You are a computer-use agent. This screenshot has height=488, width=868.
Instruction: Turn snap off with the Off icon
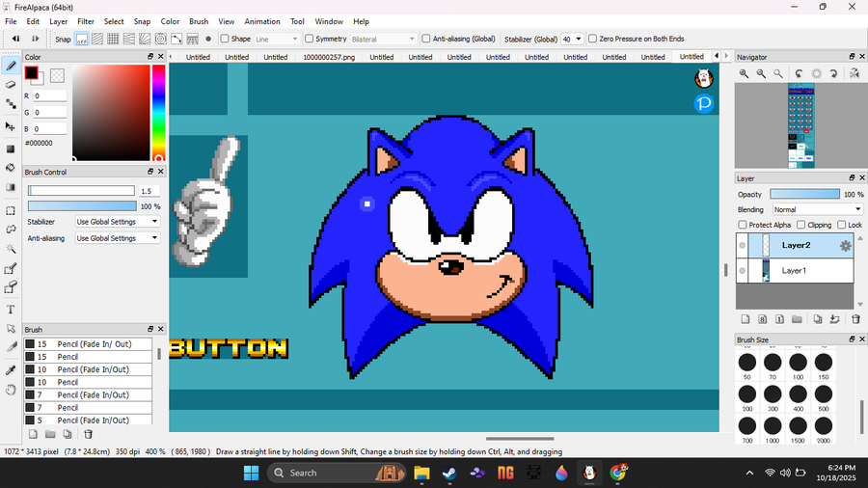[81, 40]
